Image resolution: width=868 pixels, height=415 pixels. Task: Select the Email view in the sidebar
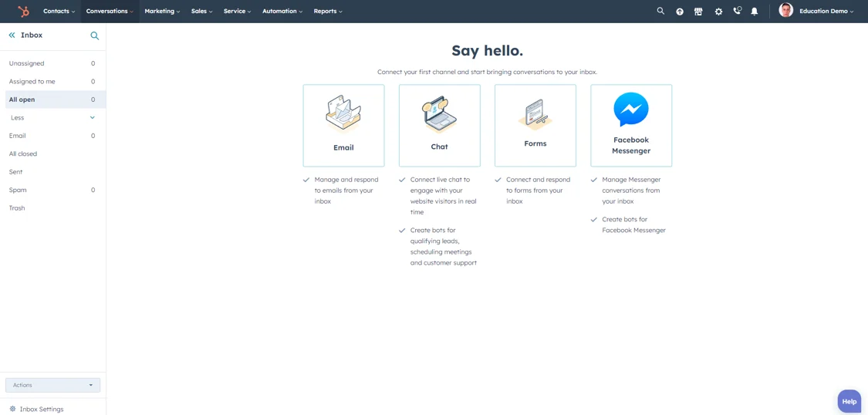[x=52, y=136]
